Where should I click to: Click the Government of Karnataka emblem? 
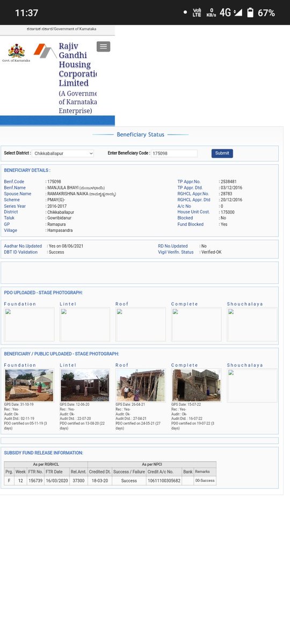(16, 52)
